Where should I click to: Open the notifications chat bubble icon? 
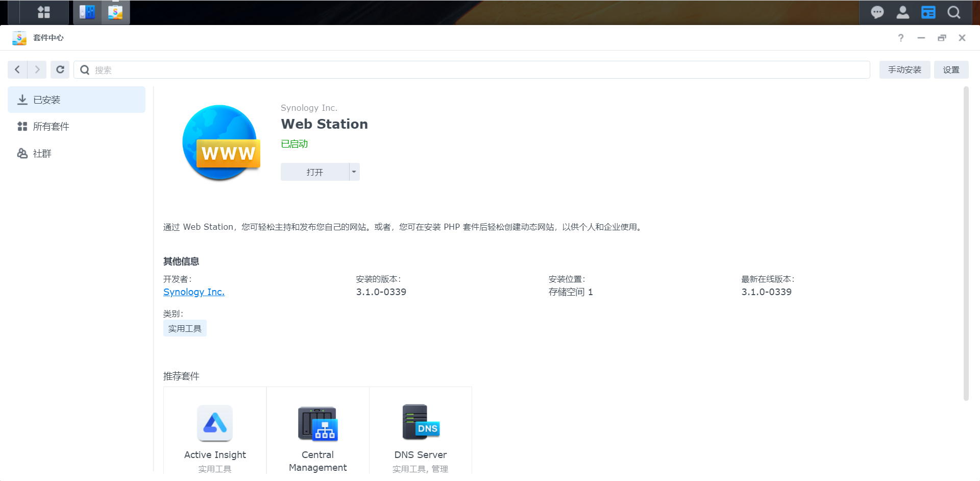[x=877, y=12]
